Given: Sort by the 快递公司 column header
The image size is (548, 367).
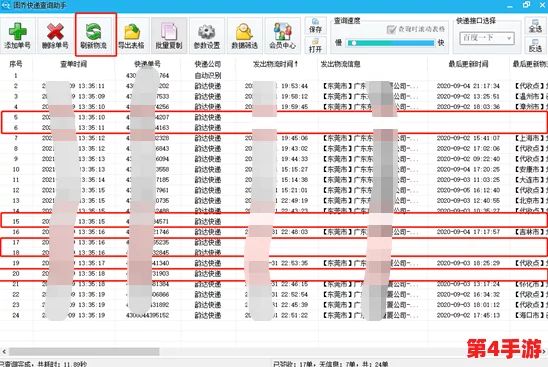Looking at the screenshot, I should pos(208,64).
